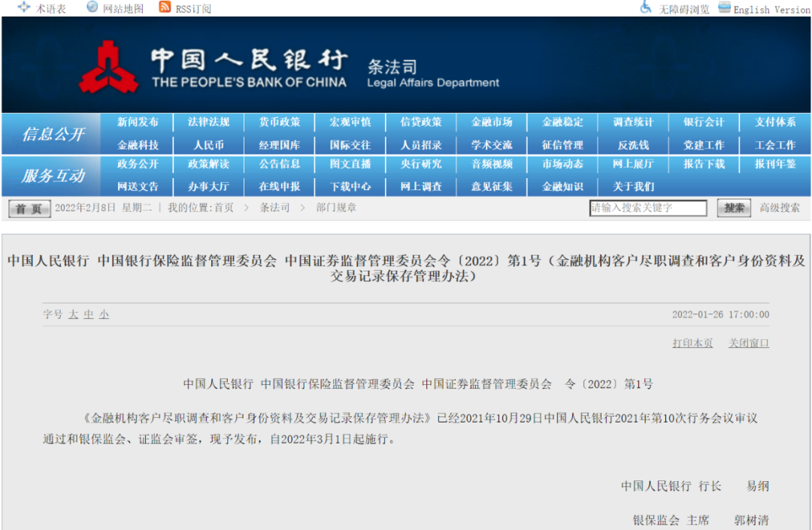The image size is (812, 530).
Task: Click the People's Bank of China logo
Action: [108, 68]
